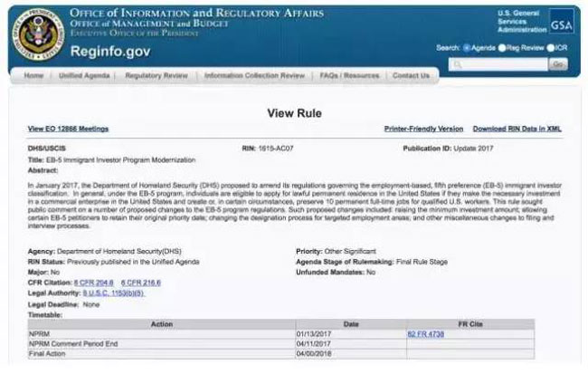588x374 pixels.
Task: Open the Contact Us tab
Action: point(411,76)
